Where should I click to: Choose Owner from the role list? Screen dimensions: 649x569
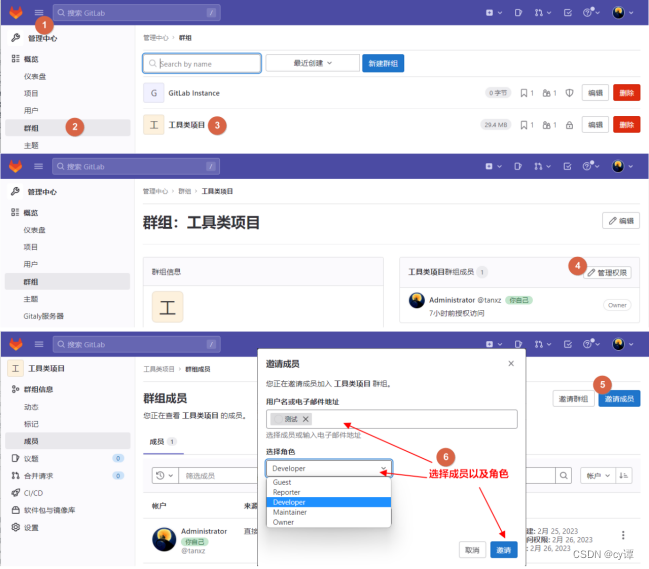tap(328, 522)
